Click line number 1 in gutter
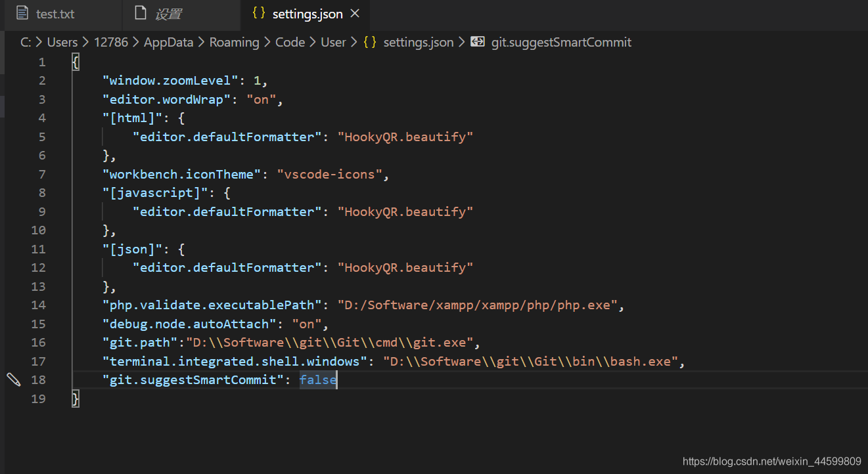This screenshot has width=868, height=474. pyautogui.click(x=42, y=62)
